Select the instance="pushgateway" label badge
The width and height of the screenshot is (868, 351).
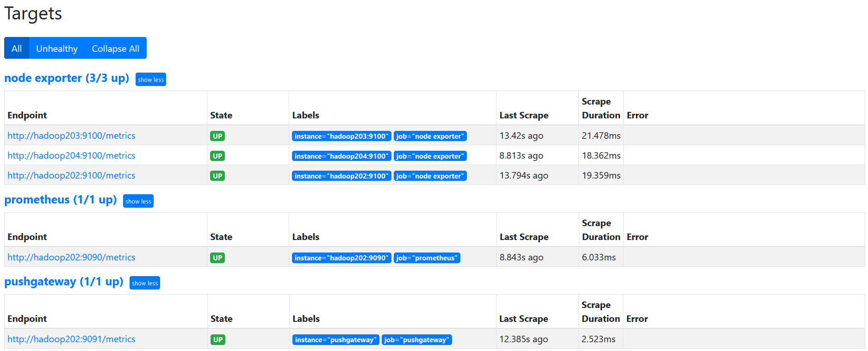335,339
